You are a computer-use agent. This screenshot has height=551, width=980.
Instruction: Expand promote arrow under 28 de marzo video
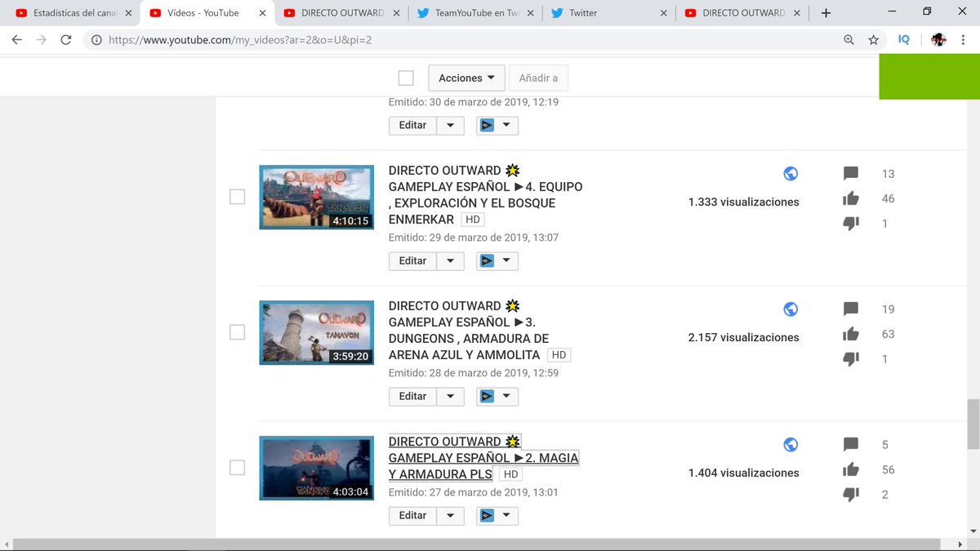(506, 397)
